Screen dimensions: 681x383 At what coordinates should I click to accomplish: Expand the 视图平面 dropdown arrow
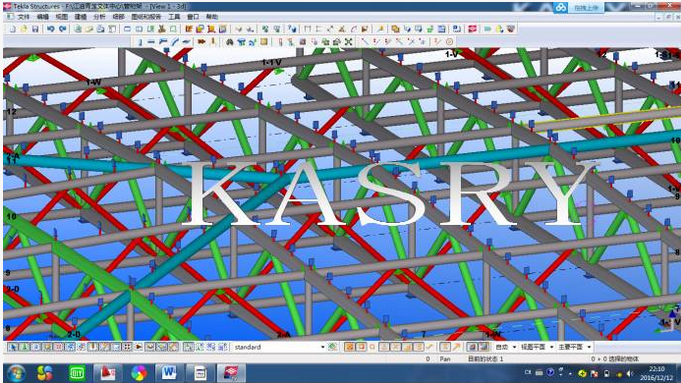[x=552, y=347]
